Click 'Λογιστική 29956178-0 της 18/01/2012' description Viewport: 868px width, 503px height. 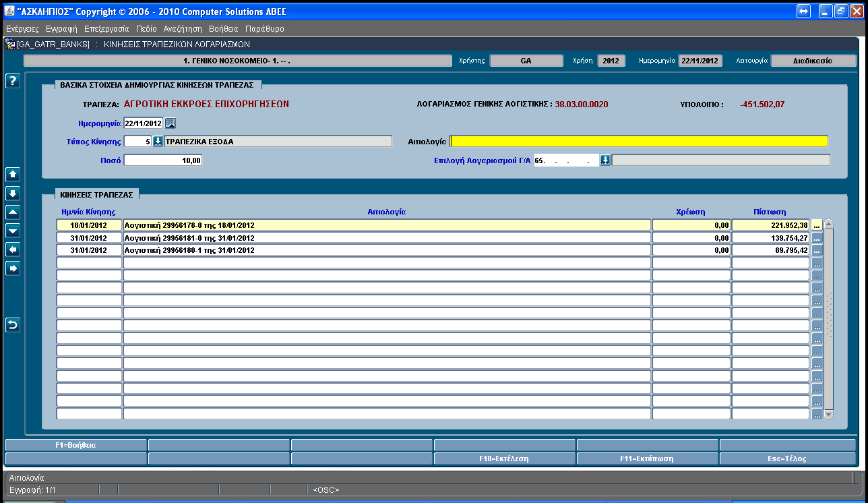[x=189, y=225]
